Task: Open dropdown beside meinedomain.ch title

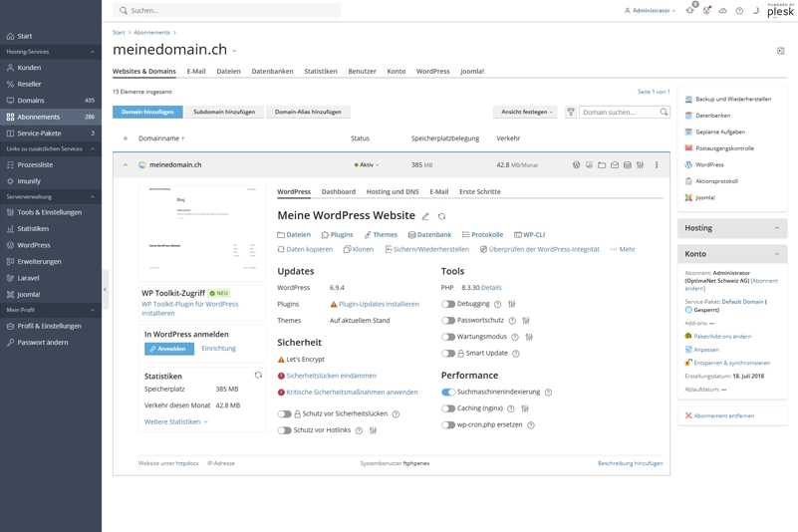Action: [234, 51]
